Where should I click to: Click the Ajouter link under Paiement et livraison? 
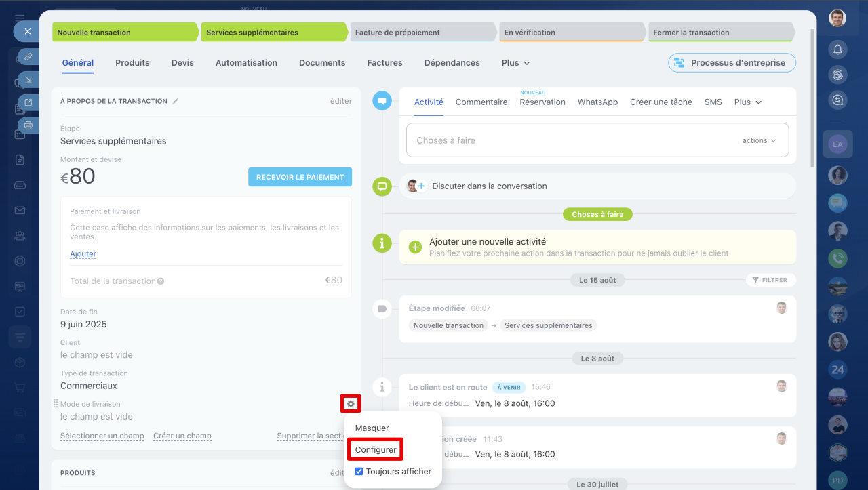pyautogui.click(x=83, y=254)
